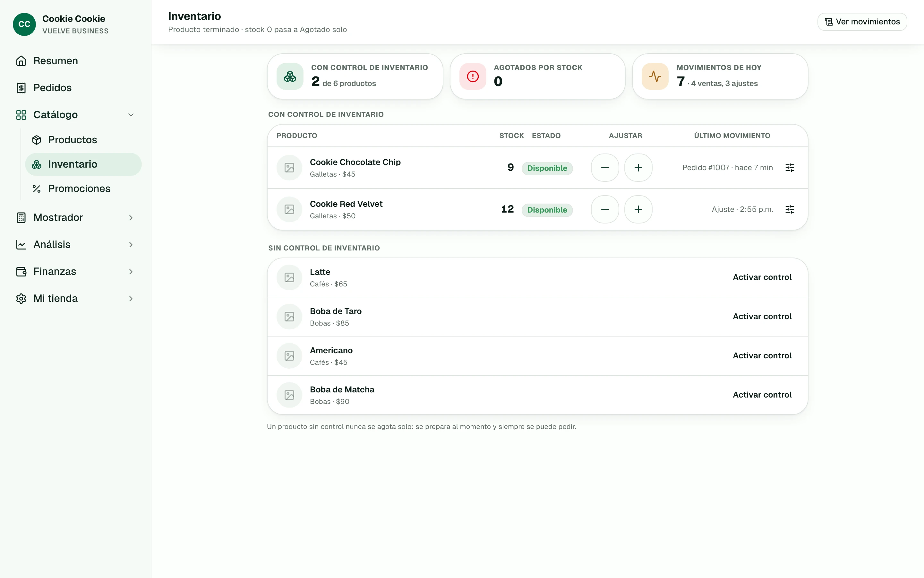Activate inventory control for Boba de Taro

[x=762, y=317]
